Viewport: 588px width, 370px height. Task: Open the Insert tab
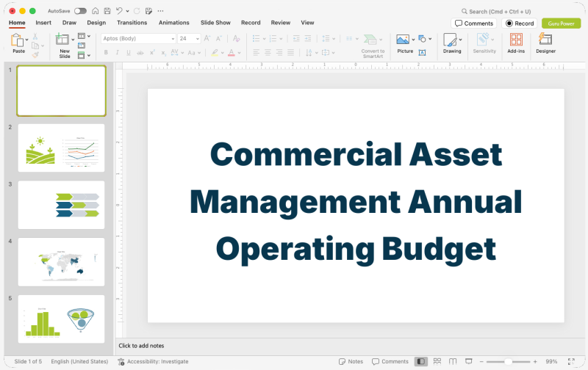[x=43, y=23]
